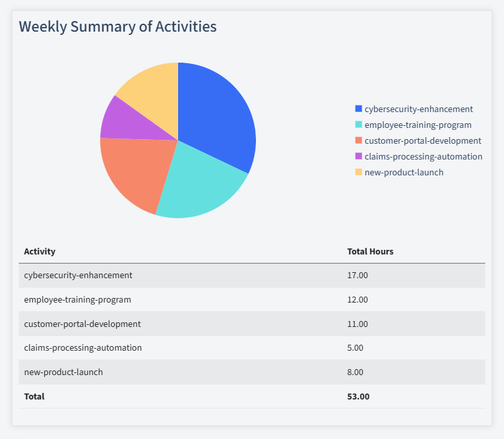Toggle employee-training-program legend label
Image resolution: width=504 pixels, height=439 pixels.
click(x=418, y=125)
